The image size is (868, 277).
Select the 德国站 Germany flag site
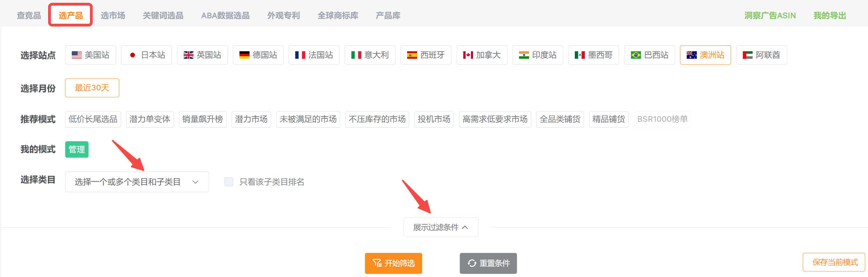click(x=258, y=55)
